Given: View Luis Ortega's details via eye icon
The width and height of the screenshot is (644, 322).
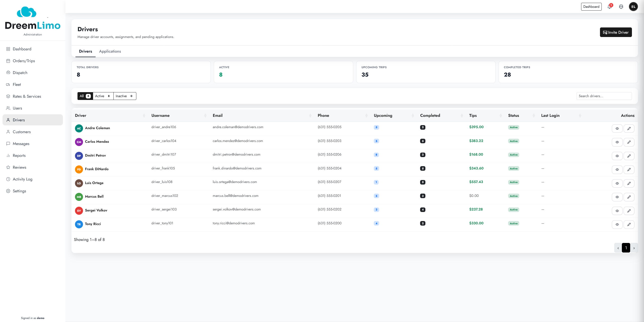Looking at the screenshot, I should (x=617, y=183).
